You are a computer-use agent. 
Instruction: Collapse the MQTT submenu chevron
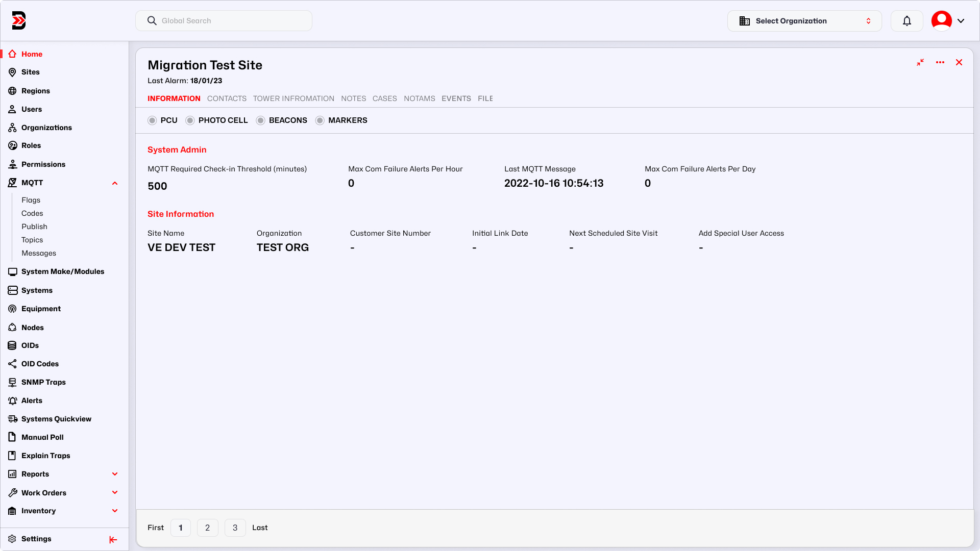[115, 183]
